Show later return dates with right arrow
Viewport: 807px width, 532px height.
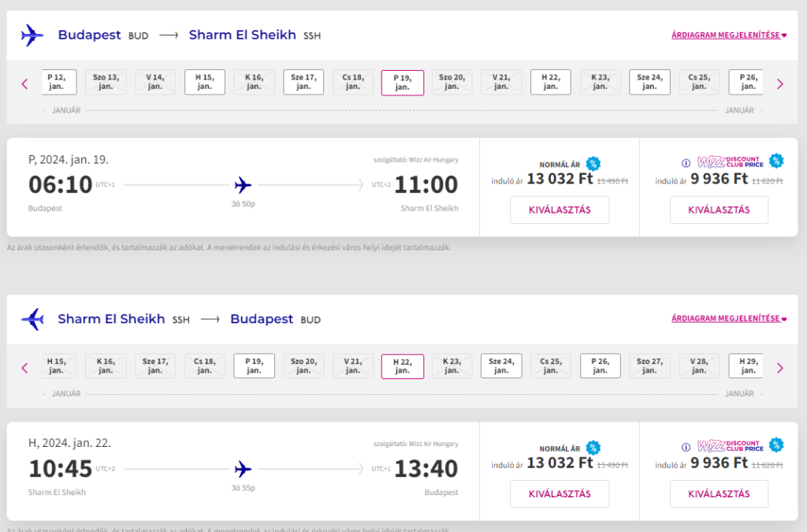pyautogui.click(x=780, y=367)
